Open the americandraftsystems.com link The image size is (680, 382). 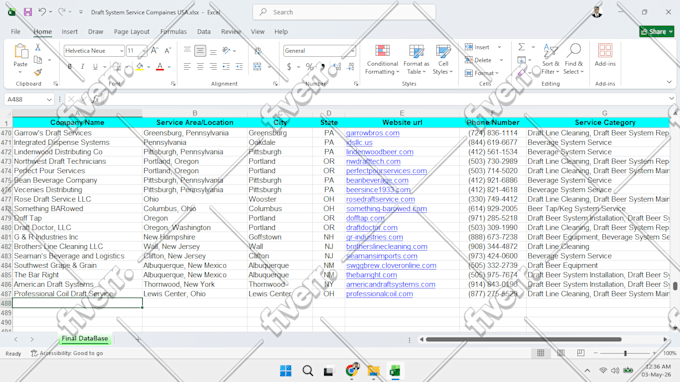390,284
